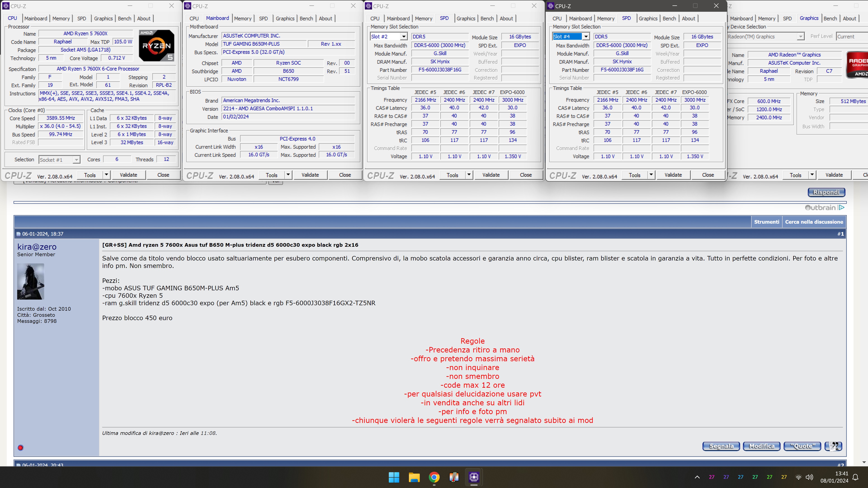Click Close button in Mainboard window
868x488 pixels.
(x=345, y=175)
